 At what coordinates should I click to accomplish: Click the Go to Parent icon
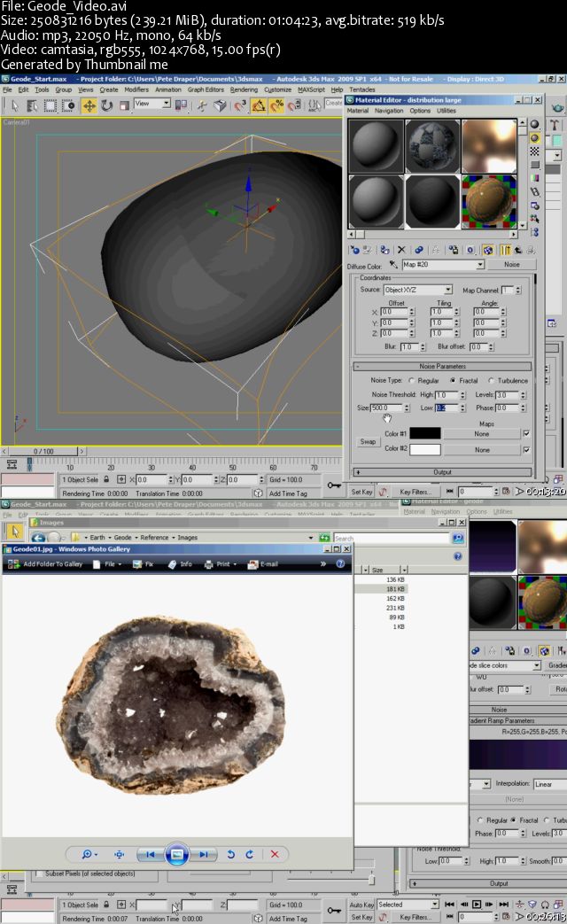(517, 250)
